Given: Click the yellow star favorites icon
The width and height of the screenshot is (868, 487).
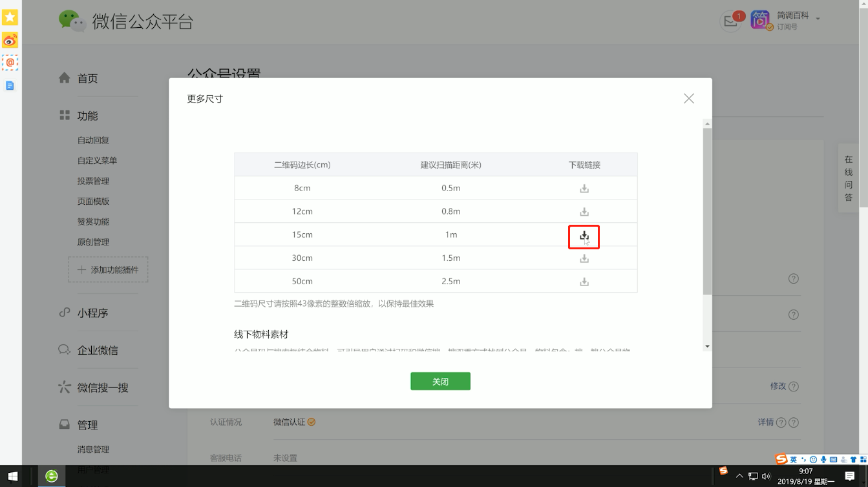Looking at the screenshot, I should point(10,17).
